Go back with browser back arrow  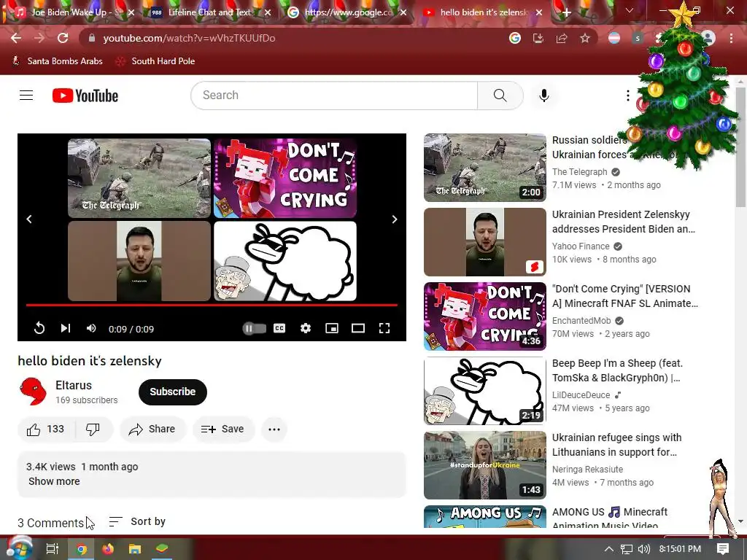click(16, 38)
